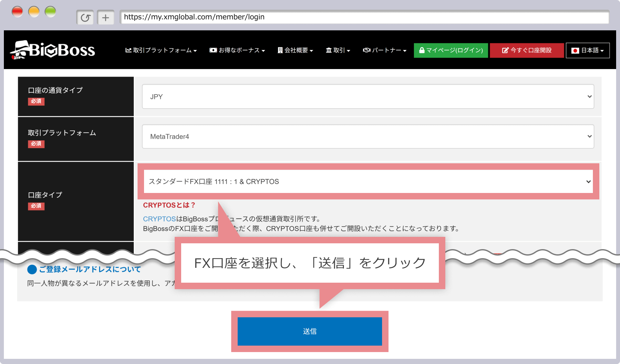This screenshot has height=364, width=620.
Task: Click the Japan flag icon
Action: 575,51
